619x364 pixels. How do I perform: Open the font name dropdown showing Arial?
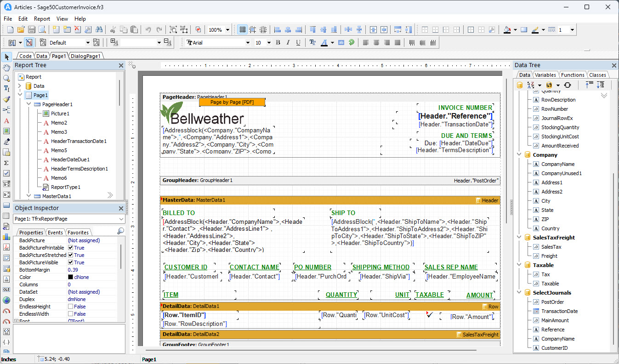[248, 43]
